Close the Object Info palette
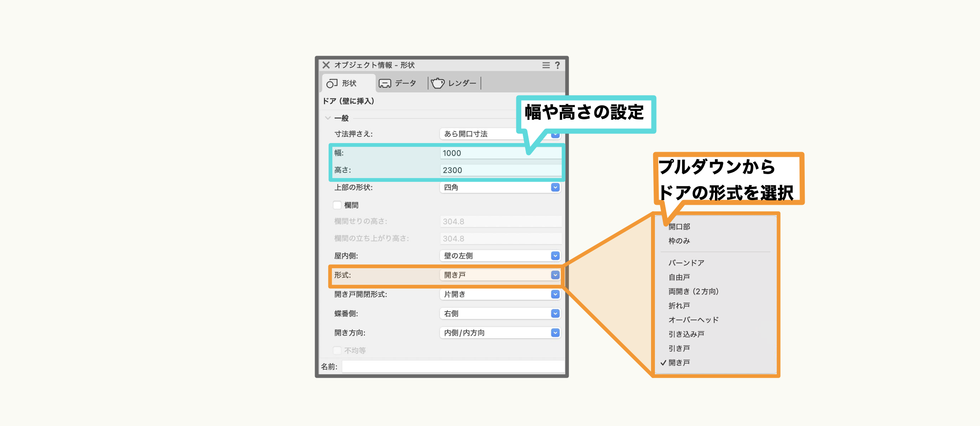Viewport: 980px width, 426px height. [326, 65]
